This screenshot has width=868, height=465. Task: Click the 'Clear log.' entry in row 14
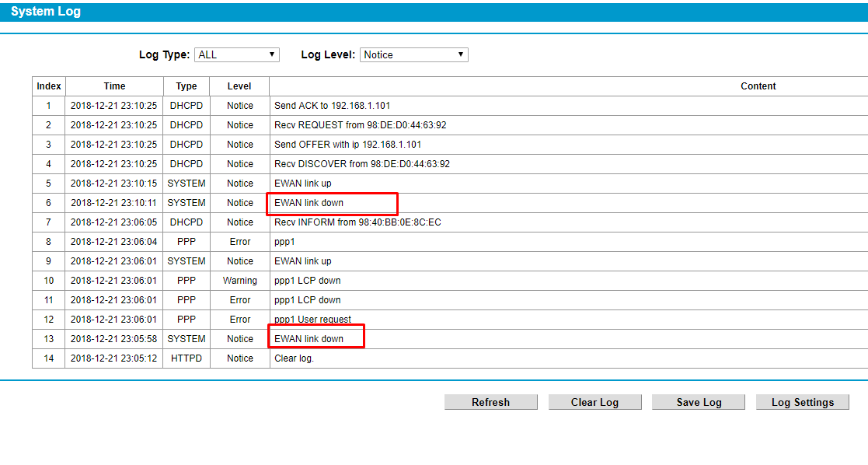[294, 358]
